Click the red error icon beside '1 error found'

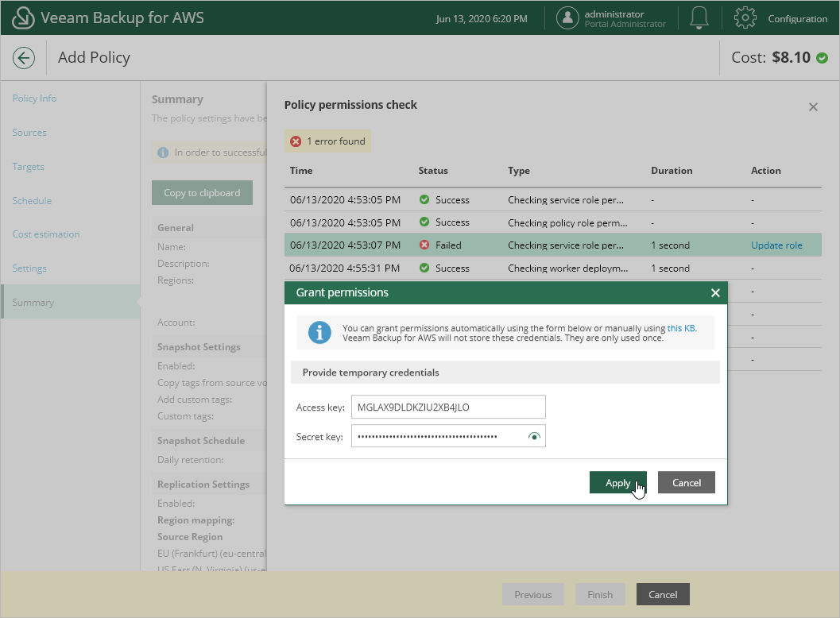(296, 141)
